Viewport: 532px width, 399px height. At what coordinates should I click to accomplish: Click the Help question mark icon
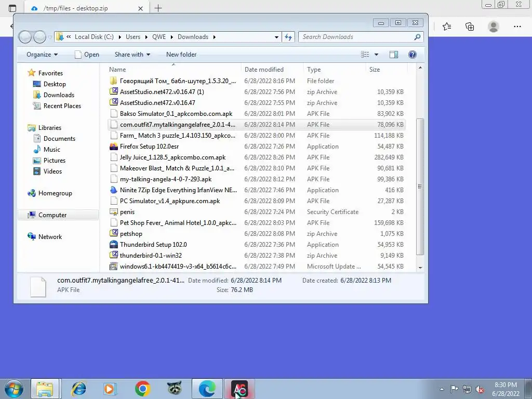click(x=412, y=55)
